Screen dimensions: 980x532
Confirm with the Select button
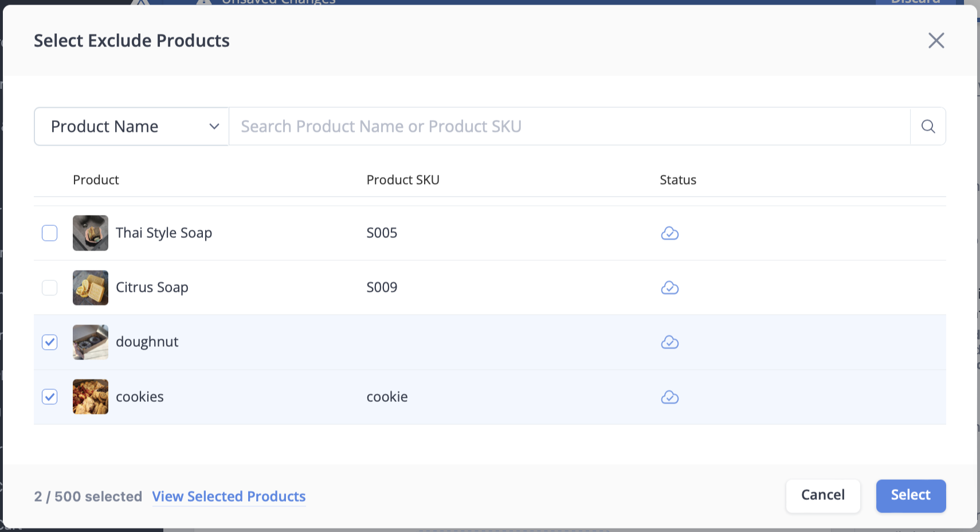pyautogui.click(x=911, y=495)
